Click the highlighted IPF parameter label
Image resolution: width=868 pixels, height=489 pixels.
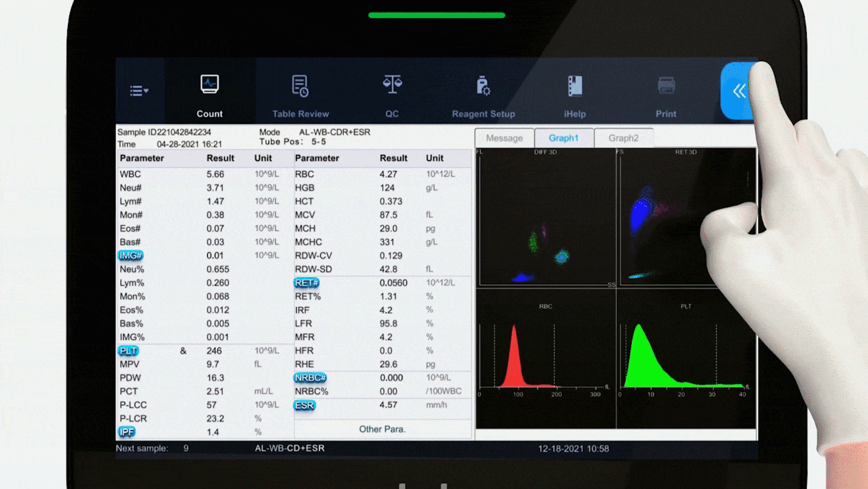click(x=126, y=432)
